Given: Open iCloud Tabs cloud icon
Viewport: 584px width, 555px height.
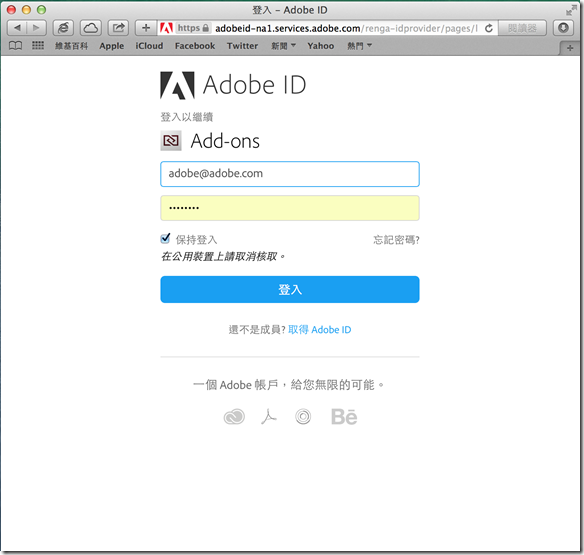Looking at the screenshot, I should [91, 28].
